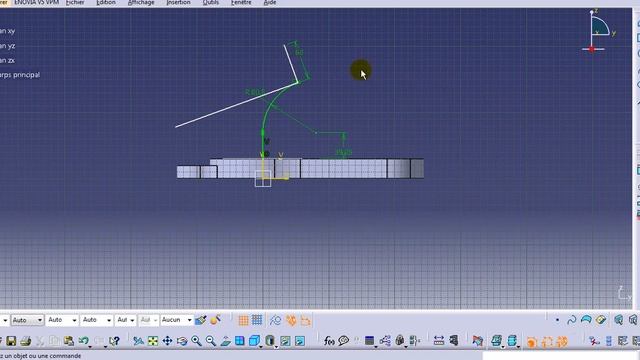Toggle Construction/Standard Element mode

[x=276, y=320]
